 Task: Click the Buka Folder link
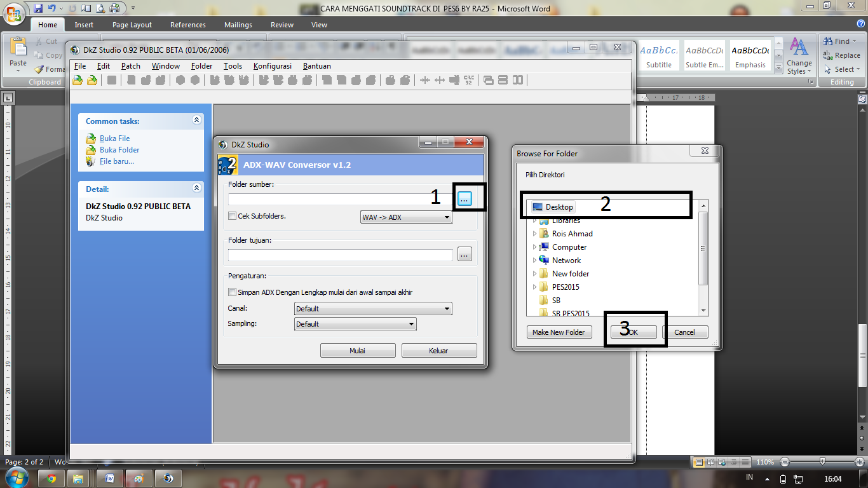[x=119, y=150]
